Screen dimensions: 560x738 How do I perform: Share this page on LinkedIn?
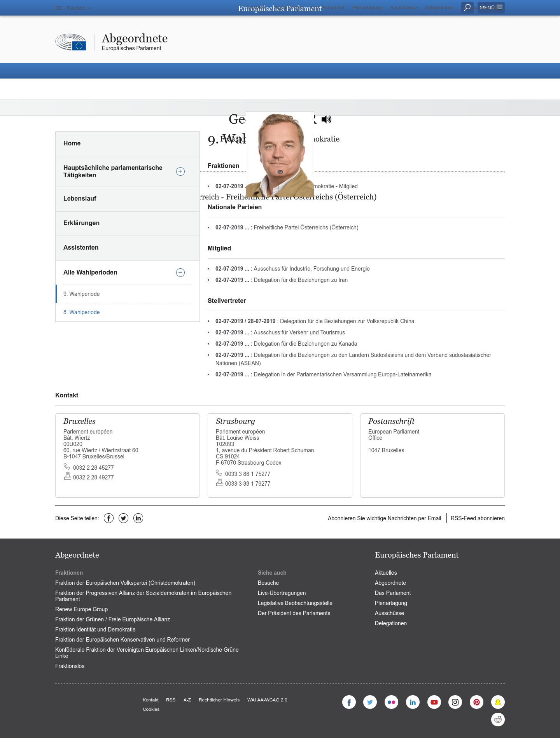pyautogui.click(x=138, y=518)
